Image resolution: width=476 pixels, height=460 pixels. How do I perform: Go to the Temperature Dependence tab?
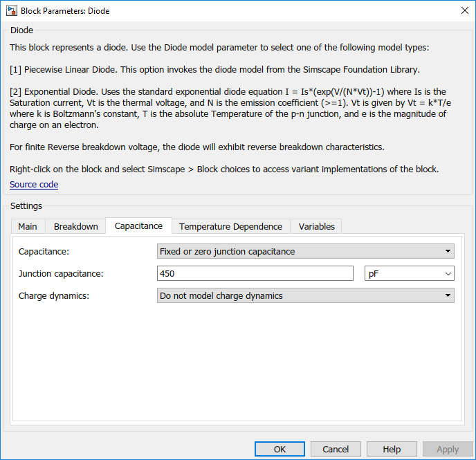click(230, 226)
